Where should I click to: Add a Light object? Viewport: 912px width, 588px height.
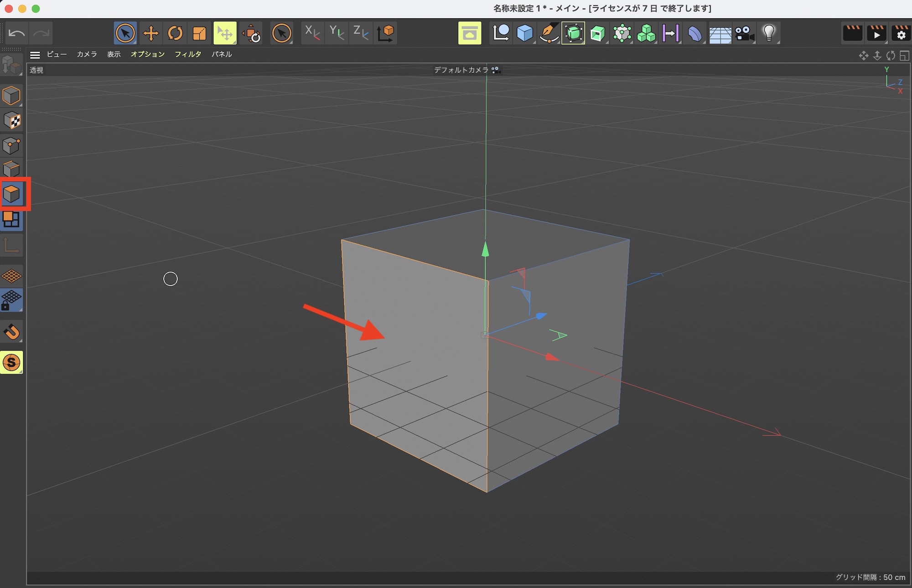coord(769,33)
